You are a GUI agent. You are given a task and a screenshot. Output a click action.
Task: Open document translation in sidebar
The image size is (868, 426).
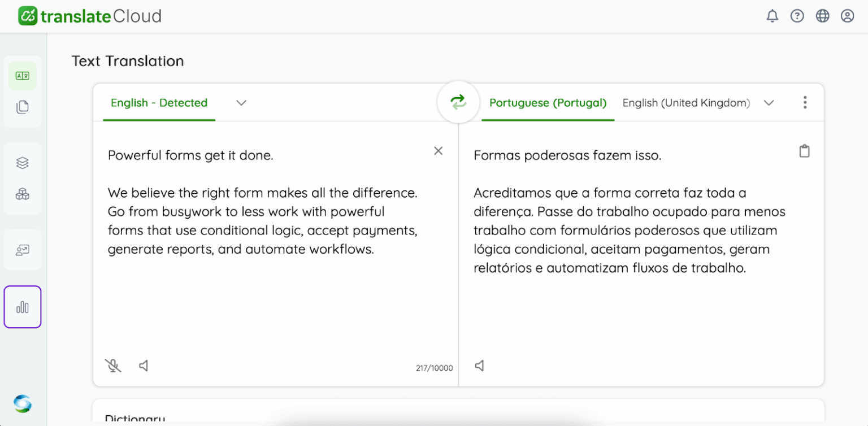click(23, 107)
